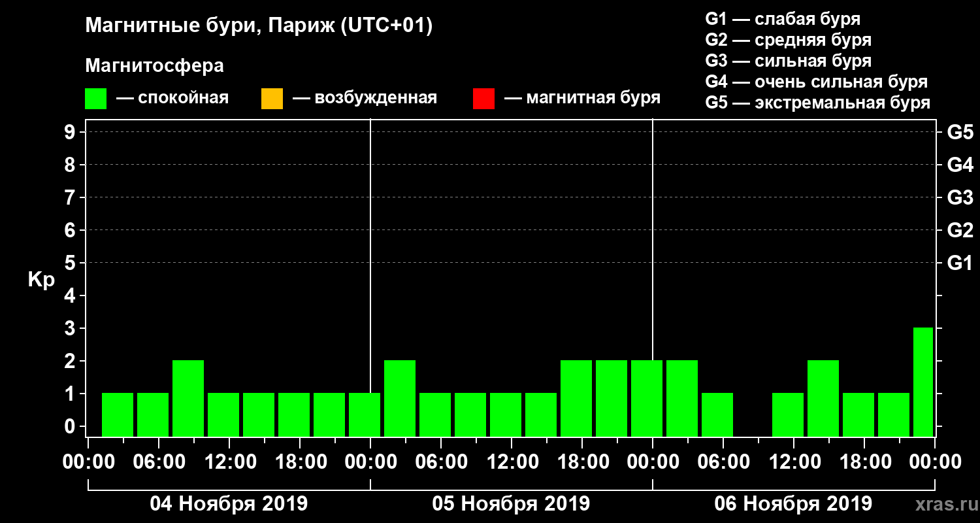Click the 'магнитная буря' legend text
This screenshot has height=523, width=980.
pyautogui.click(x=593, y=99)
